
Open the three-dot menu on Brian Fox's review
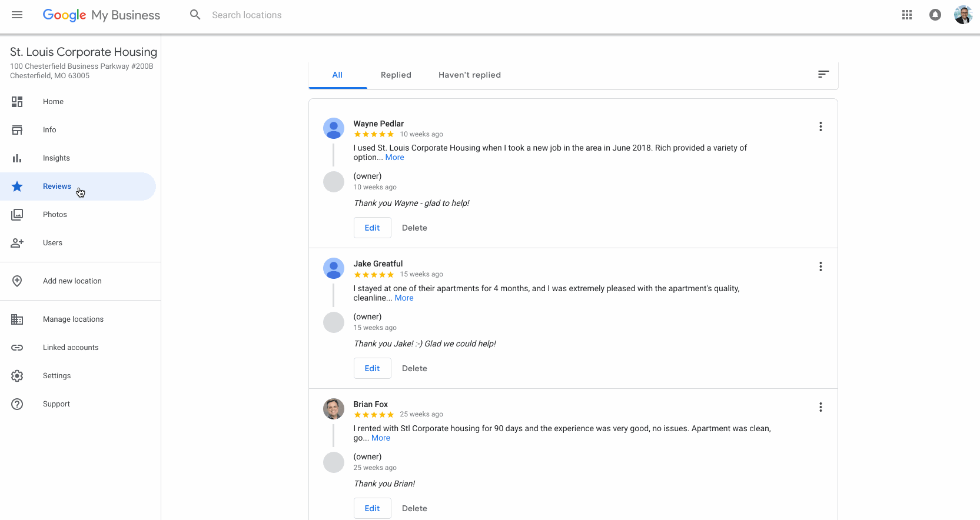point(820,406)
